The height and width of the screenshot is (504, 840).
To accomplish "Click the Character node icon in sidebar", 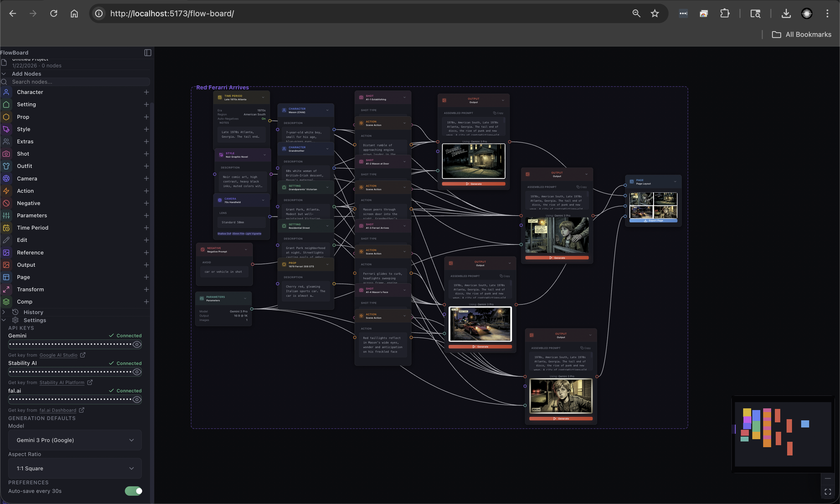I will [6, 92].
